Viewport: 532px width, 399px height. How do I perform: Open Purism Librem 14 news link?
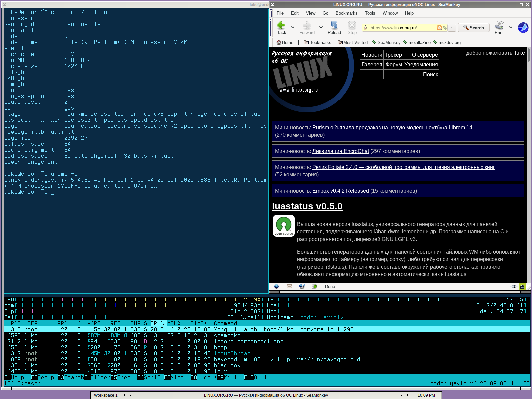pyautogui.click(x=392, y=128)
